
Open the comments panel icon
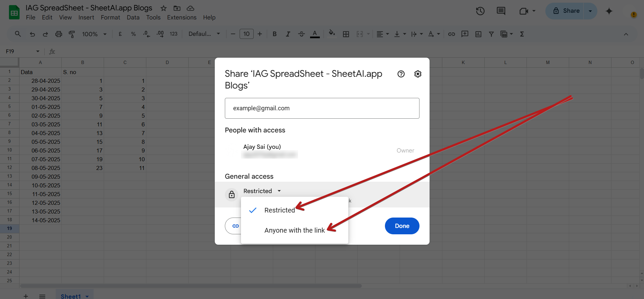(501, 11)
